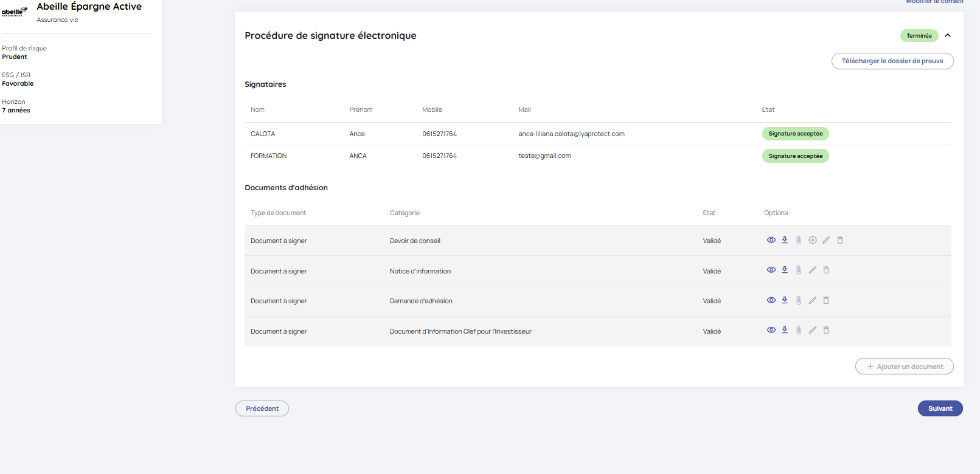
Task: Open the Modifier le conseil link
Action: pos(934,2)
